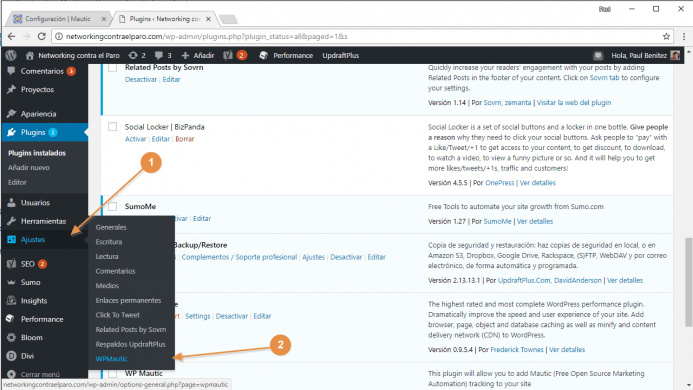The width and height of the screenshot is (693, 390).
Task: Select Lectura in Ajustes flyout
Action: [x=107, y=256]
